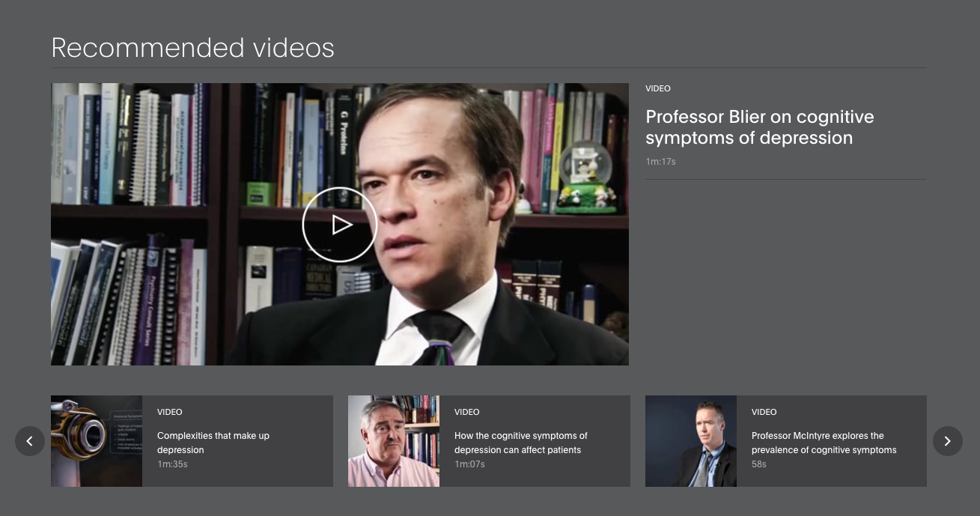Click the 1m:17s duration text
Image resolution: width=980 pixels, height=516 pixels.
pos(660,162)
